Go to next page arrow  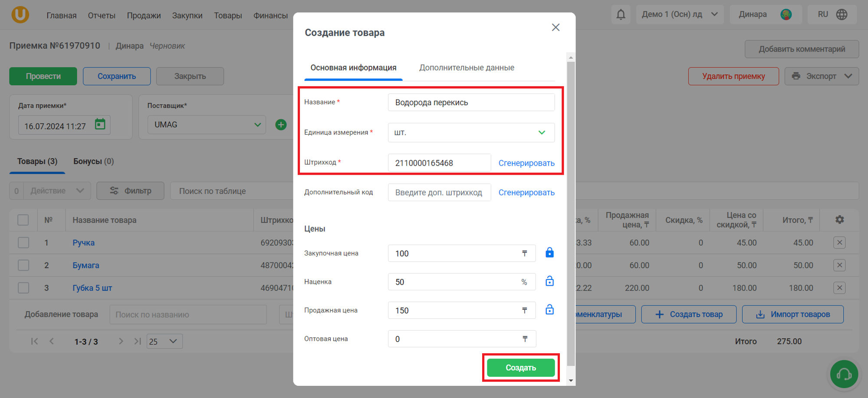(121, 341)
